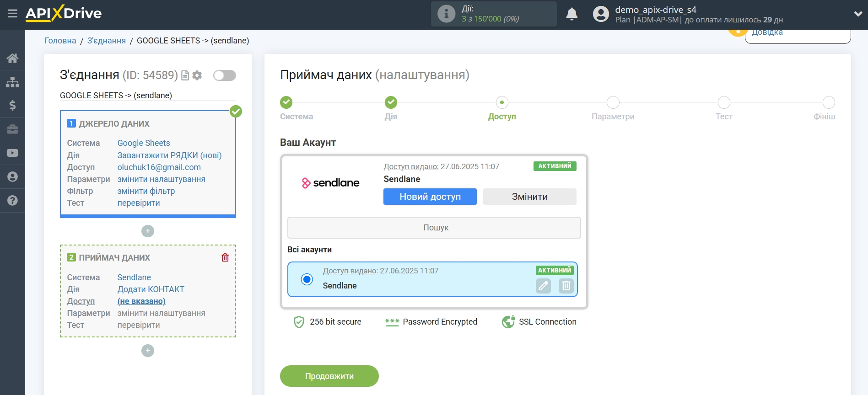Open the Sendlane system link in receiver
868x395 pixels.
click(134, 278)
